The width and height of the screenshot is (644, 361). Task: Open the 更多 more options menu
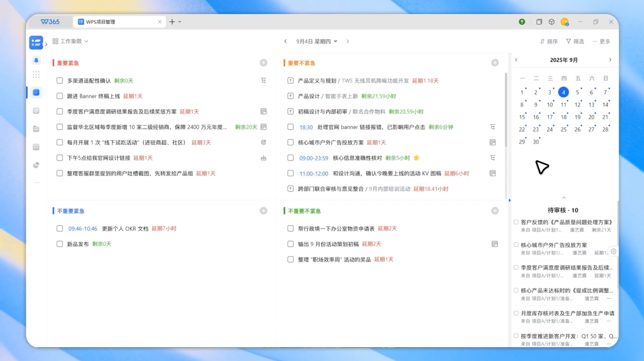tap(602, 41)
